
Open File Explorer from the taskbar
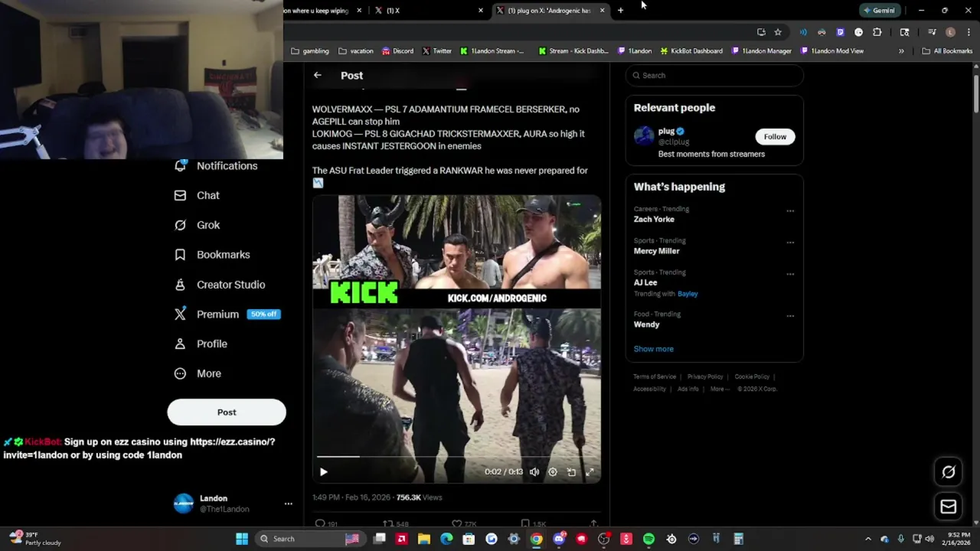click(424, 539)
